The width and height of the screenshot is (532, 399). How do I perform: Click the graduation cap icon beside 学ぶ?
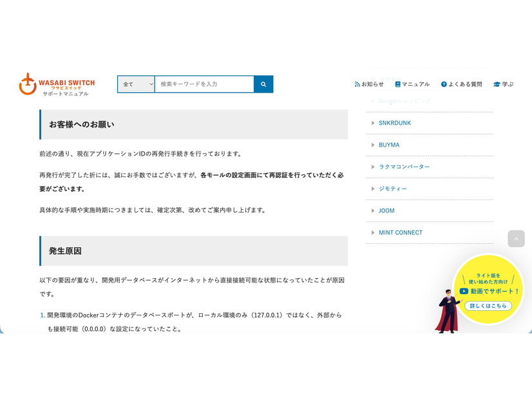click(x=497, y=84)
